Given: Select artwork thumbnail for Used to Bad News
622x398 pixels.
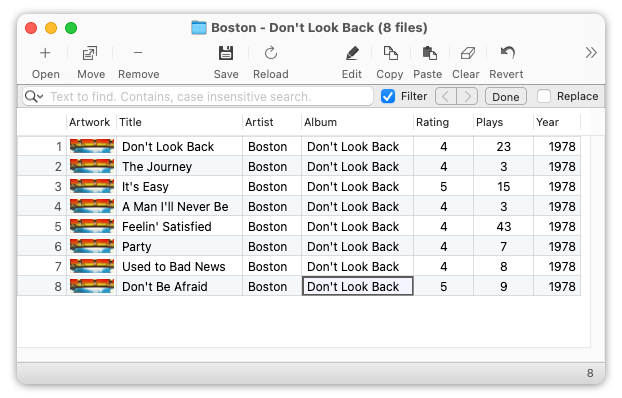Looking at the screenshot, I should click(x=92, y=266).
